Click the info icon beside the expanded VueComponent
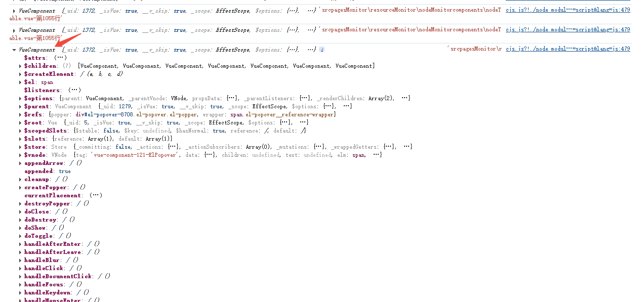644x302 pixels. click(322, 50)
